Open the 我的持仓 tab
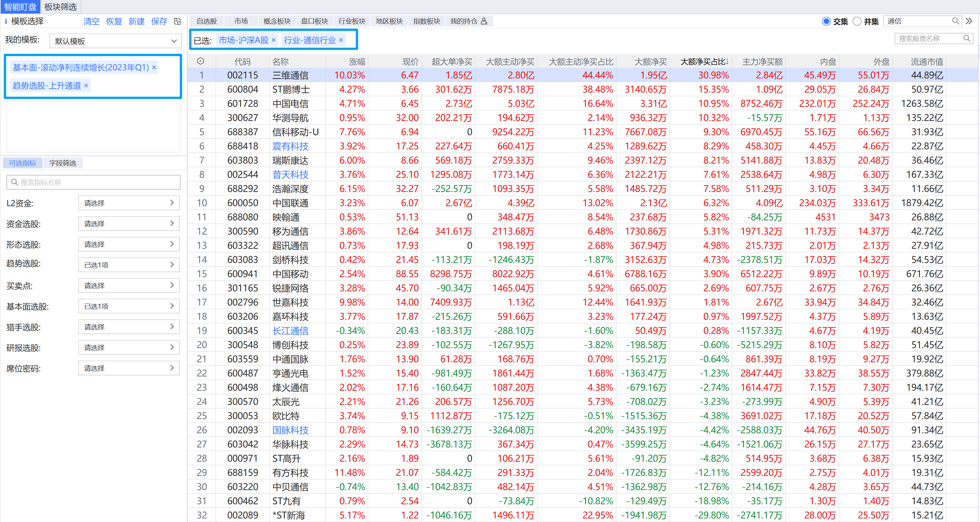 469,21
